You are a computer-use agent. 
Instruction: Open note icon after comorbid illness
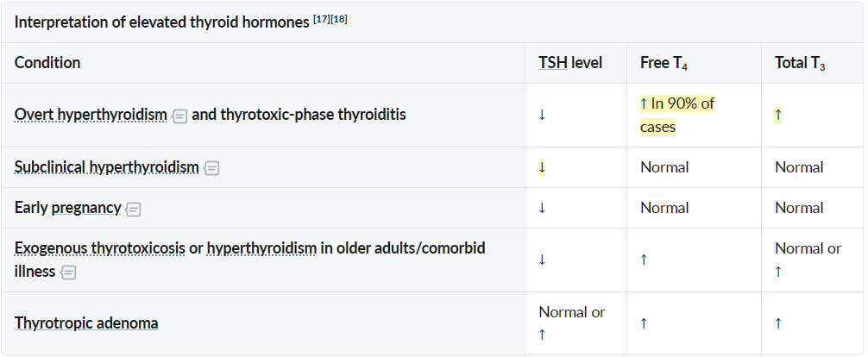point(68,272)
